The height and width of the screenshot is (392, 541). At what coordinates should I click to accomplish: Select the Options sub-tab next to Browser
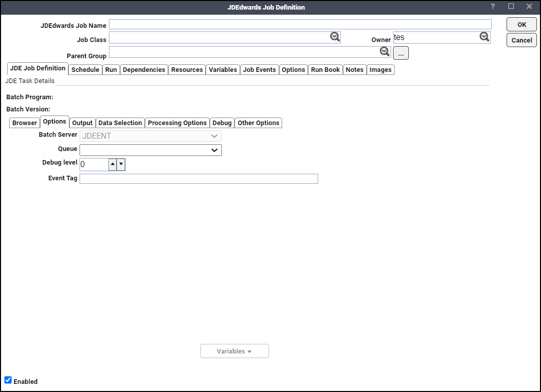(55, 122)
